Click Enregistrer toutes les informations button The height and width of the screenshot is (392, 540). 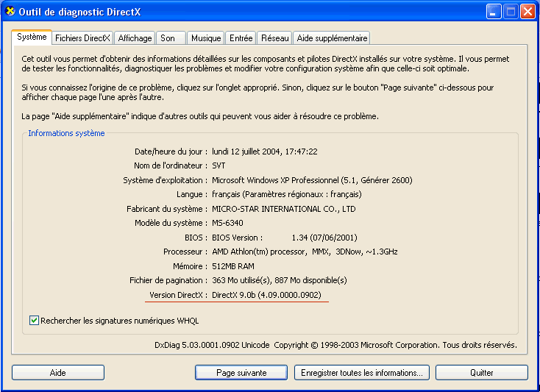point(362,372)
